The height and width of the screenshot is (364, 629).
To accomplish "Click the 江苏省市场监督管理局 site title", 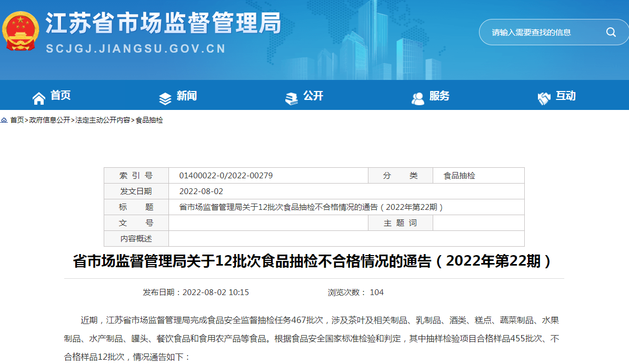I will 164,23.
